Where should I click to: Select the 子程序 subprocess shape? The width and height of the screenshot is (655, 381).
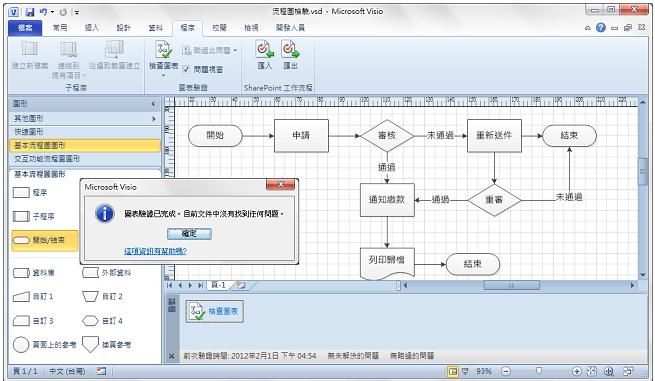(x=33, y=216)
